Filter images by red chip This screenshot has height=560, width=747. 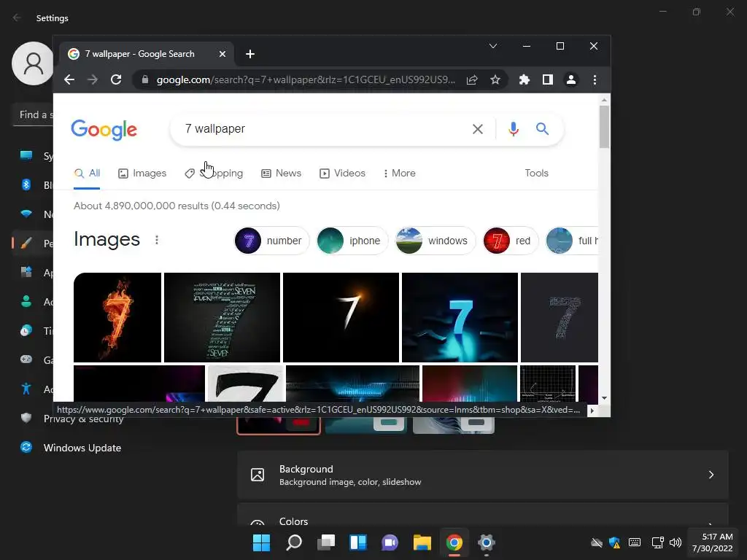510,241
